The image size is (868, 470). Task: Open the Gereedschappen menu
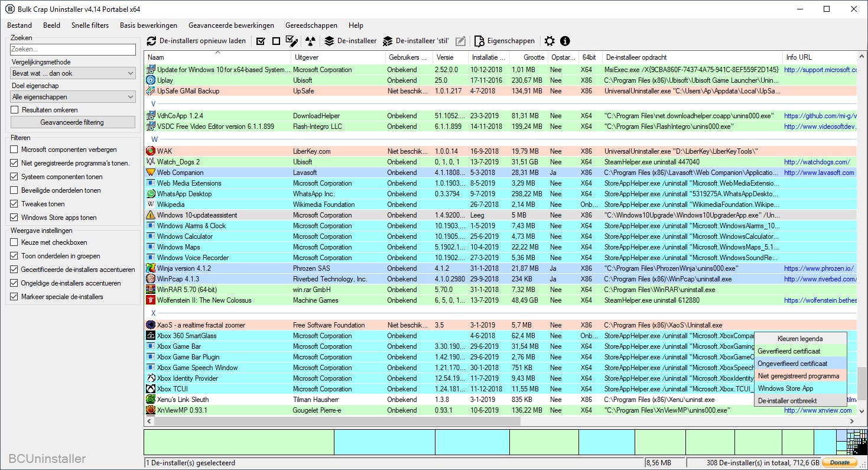pos(311,25)
